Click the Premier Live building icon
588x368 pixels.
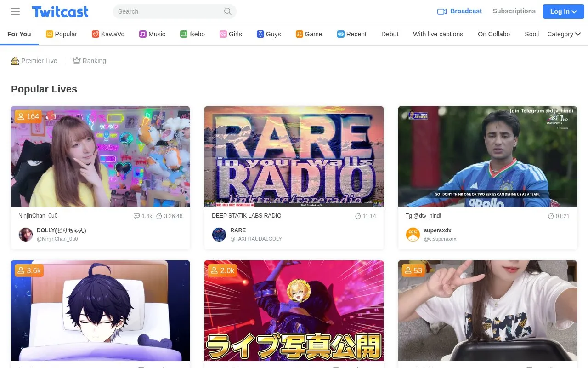pos(15,61)
